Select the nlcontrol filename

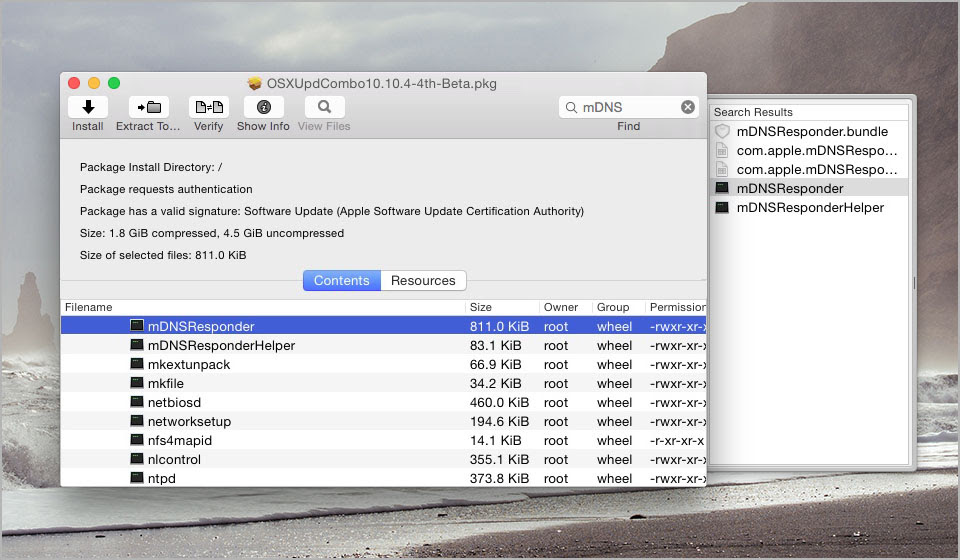point(174,459)
